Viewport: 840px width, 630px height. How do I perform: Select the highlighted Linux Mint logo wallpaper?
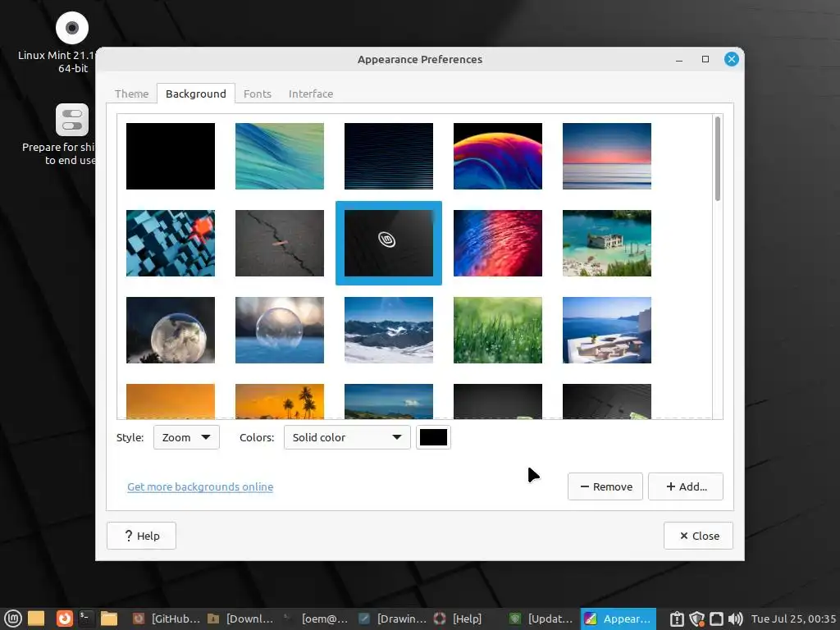(388, 243)
